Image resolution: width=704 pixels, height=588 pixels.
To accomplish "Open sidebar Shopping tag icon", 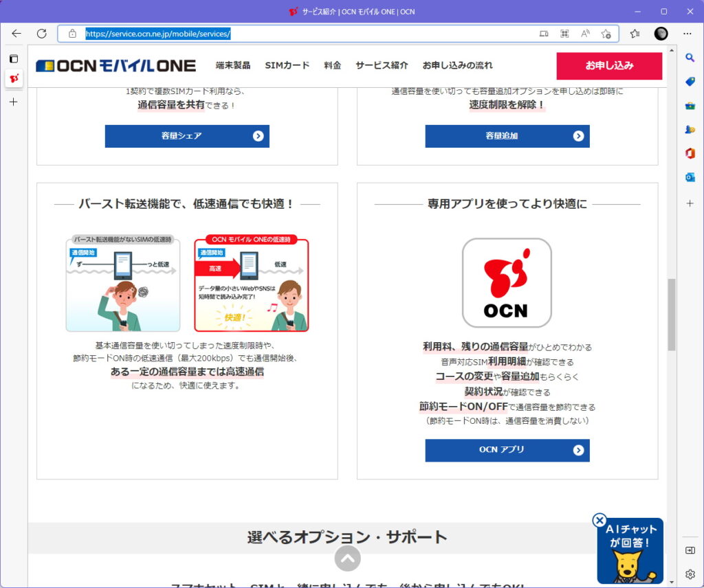I will click(690, 82).
